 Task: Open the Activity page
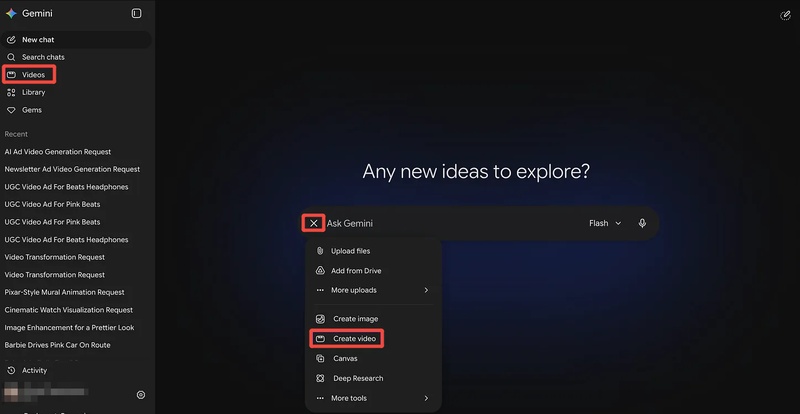76,371
